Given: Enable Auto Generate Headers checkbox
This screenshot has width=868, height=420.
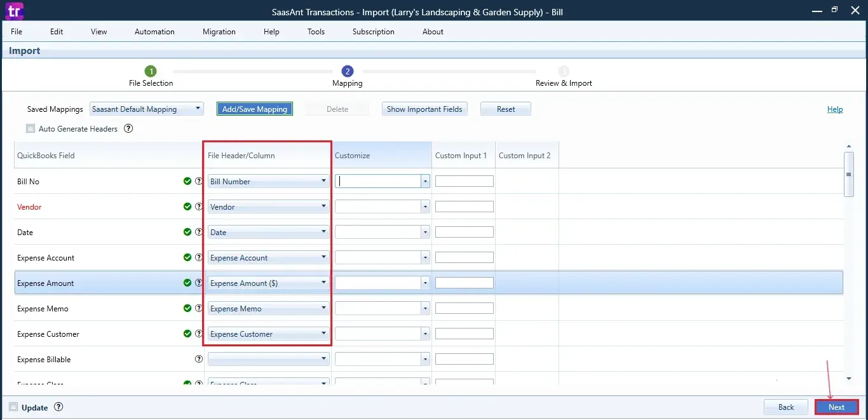Looking at the screenshot, I should pyautogui.click(x=31, y=128).
